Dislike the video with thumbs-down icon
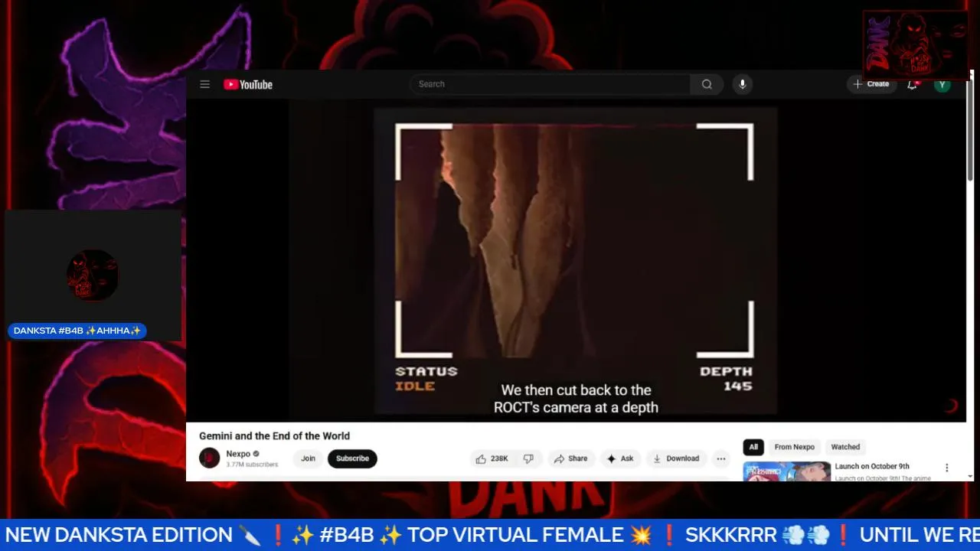Viewport: 980px width, 551px height. pos(528,458)
